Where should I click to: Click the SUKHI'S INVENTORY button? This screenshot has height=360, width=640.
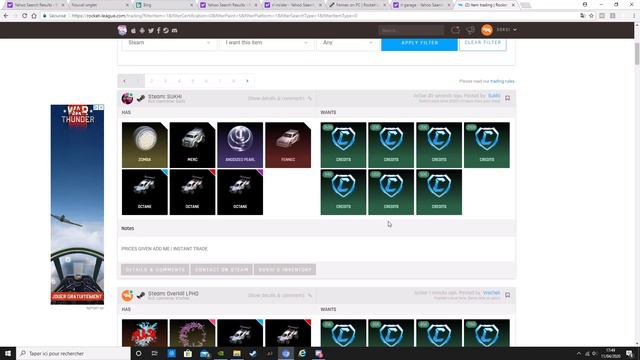[x=285, y=270]
